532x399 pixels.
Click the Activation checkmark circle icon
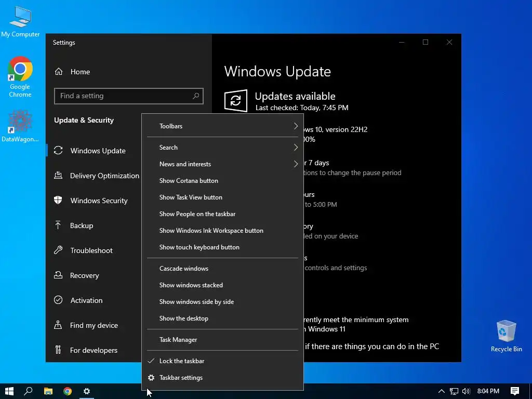point(58,300)
